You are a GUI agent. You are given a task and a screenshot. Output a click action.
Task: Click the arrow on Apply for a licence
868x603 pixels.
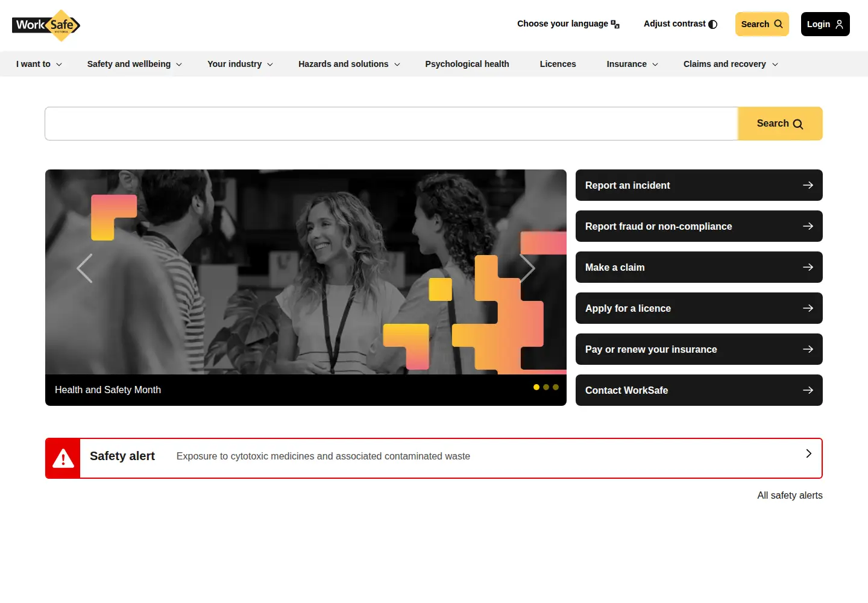[x=808, y=308]
